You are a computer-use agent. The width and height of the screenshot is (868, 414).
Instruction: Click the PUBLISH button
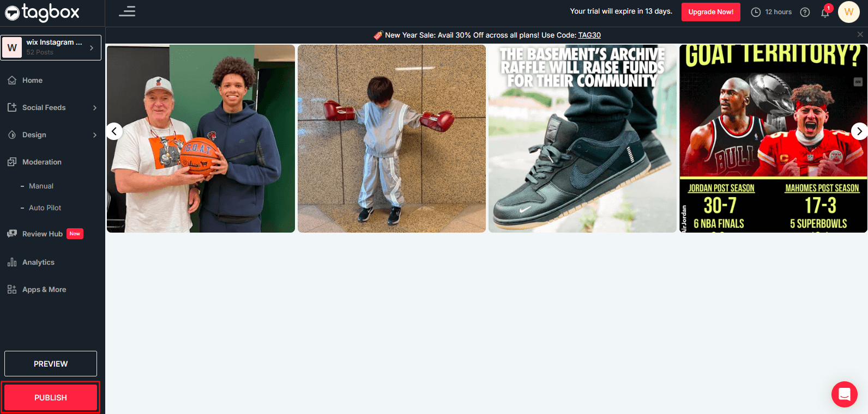pyautogui.click(x=51, y=398)
